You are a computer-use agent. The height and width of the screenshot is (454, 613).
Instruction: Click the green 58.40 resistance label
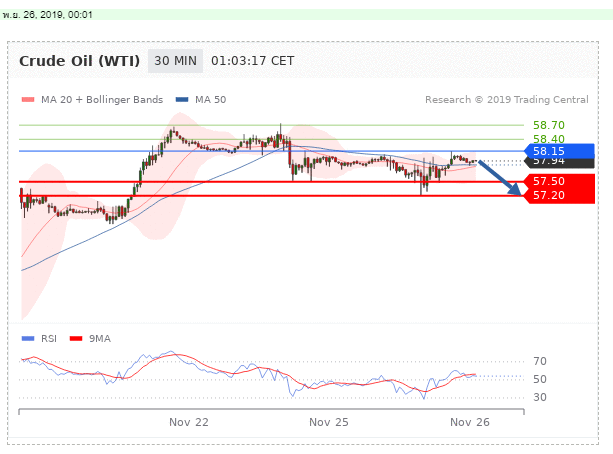click(x=550, y=139)
